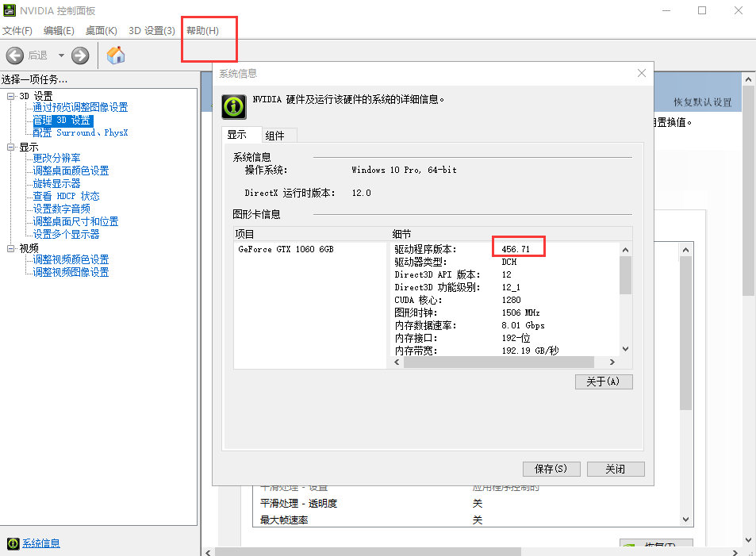Open 设置多个显示器 task
Viewport: 756px width, 556px height.
66,234
